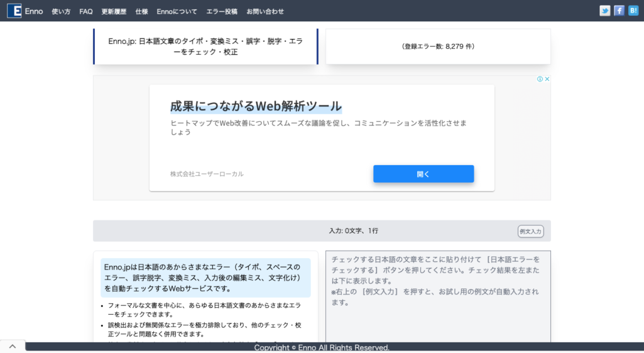Open the Ennoについて page
The height and width of the screenshot is (353, 644).
[x=177, y=11]
